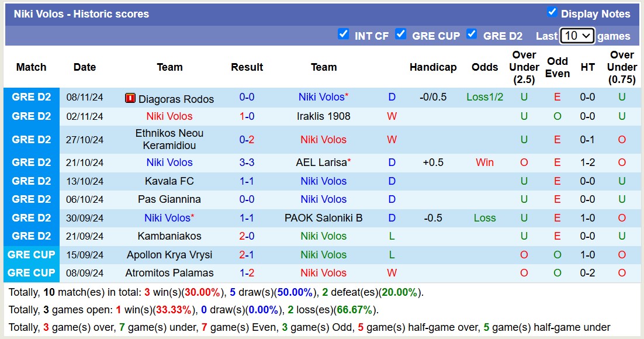The image size is (644, 339).
Task: Uncheck the GRE CUP filter checkbox
Action: (400, 34)
